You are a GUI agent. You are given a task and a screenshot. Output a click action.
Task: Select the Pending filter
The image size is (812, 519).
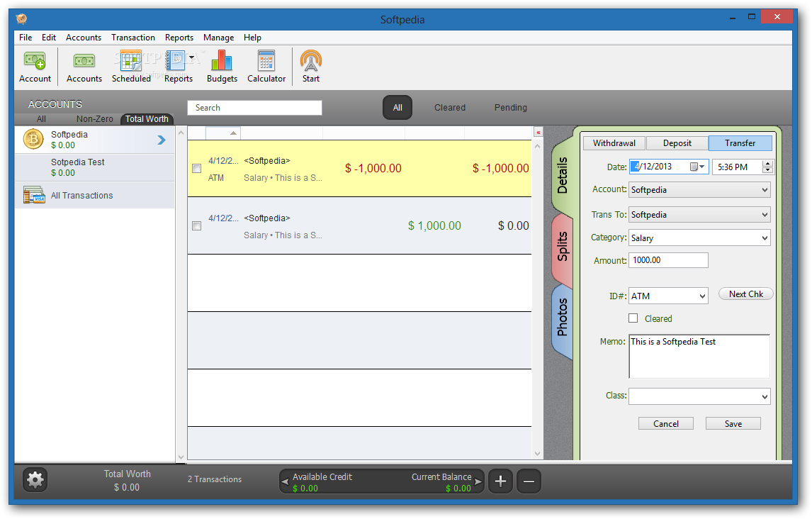click(511, 108)
